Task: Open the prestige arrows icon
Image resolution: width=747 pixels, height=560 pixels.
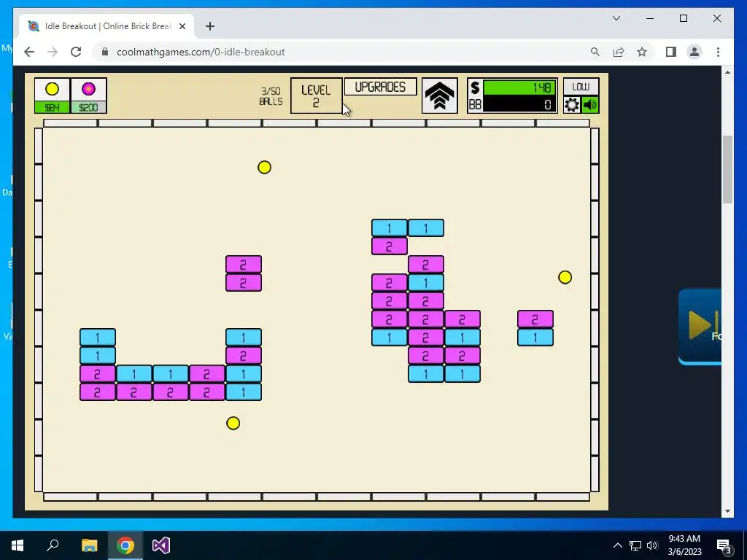Action: click(439, 96)
